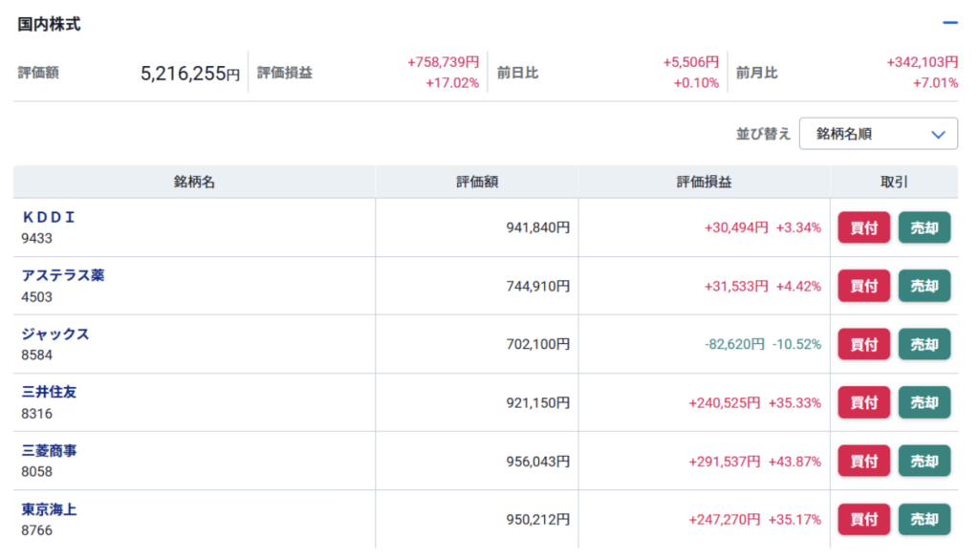This screenshot has width=979, height=560.
Task: Select 売却 for 三菱商事
Action: (x=924, y=462)
